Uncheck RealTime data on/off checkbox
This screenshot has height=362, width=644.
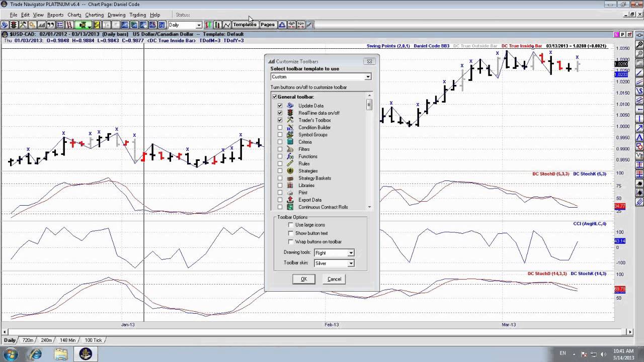[x=280, y=113]
